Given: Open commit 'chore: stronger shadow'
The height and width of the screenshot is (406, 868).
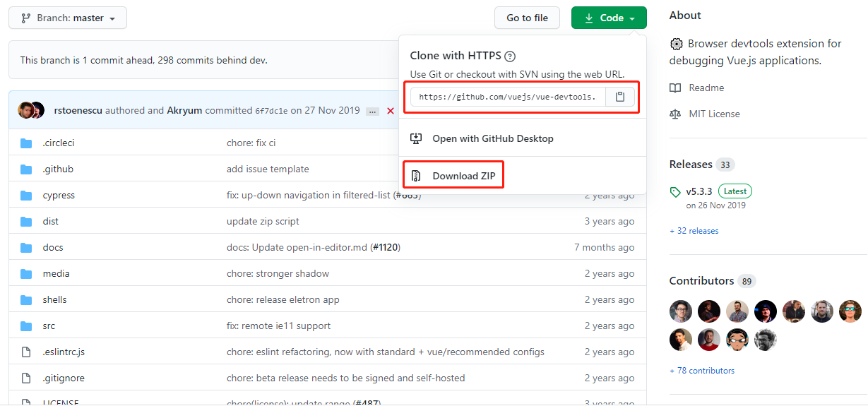Looking at the screenshot, I should [278, 273].
